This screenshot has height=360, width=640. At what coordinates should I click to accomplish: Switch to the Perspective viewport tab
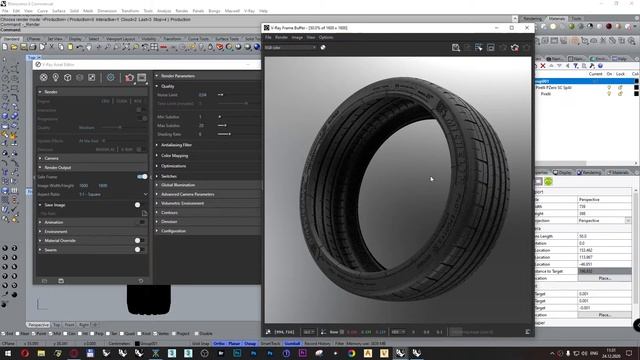click(x=39, y=325)
